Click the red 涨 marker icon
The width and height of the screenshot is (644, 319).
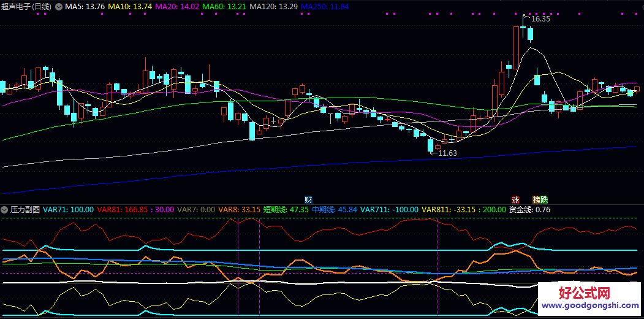(x=515, y=200)
